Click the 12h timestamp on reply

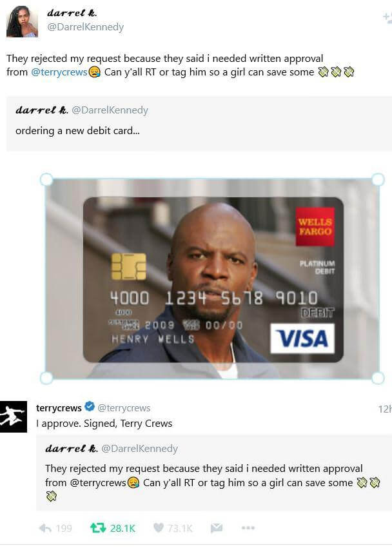click(385, 409)
